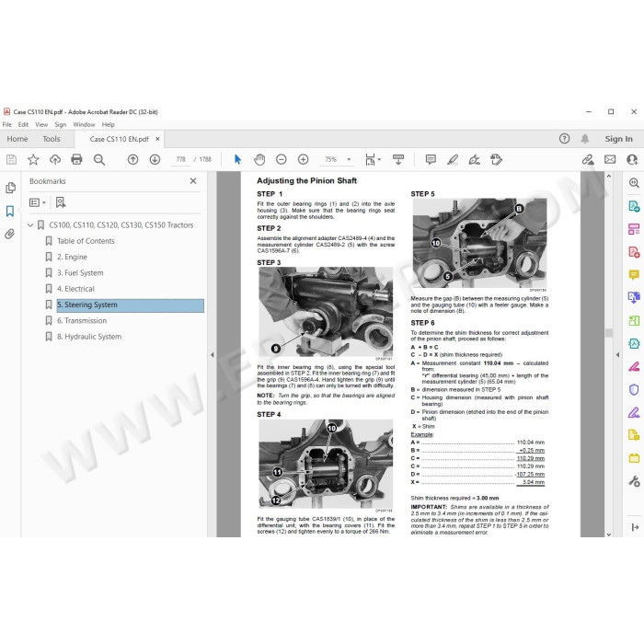644x644 pixels.
Task: Choose the Selection arrow tool
Action: coord(237,159)
